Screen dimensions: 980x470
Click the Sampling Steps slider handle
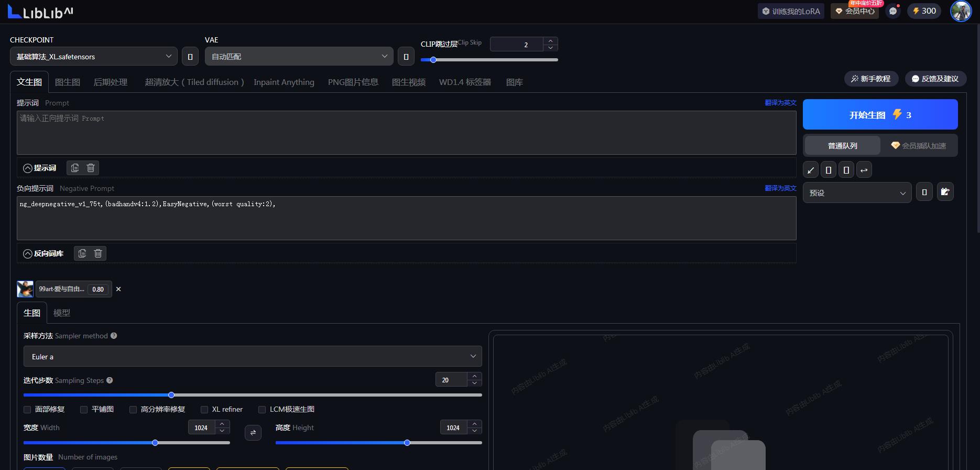(x=171, y=395)
